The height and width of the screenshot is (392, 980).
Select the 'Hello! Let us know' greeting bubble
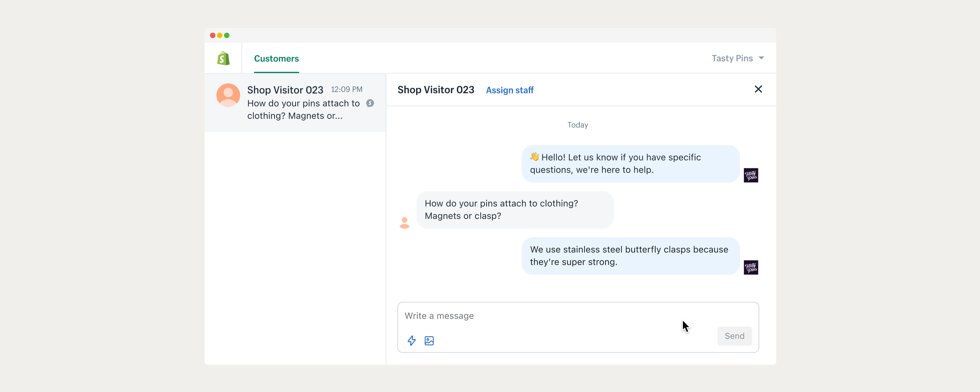[x=630, y=164]
